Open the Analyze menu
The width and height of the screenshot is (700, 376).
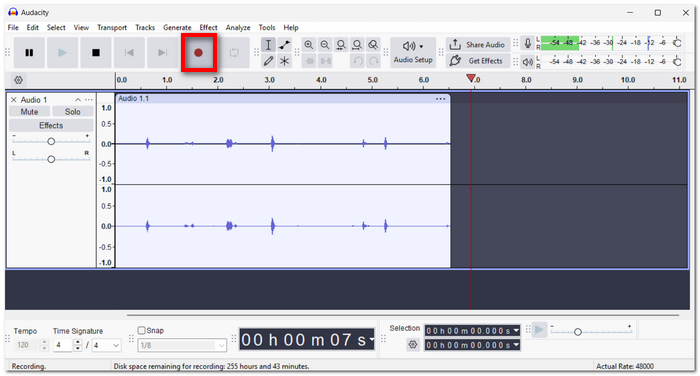pos(238,28)
